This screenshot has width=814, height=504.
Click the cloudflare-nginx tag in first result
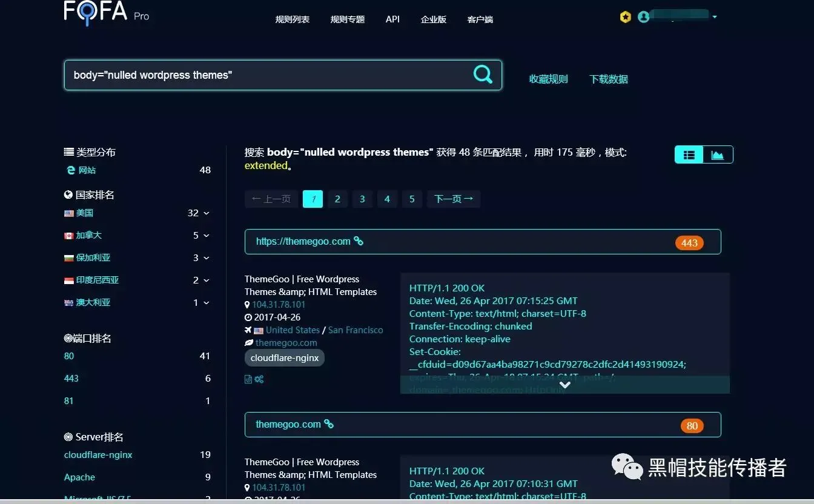[x=285, y=358]
